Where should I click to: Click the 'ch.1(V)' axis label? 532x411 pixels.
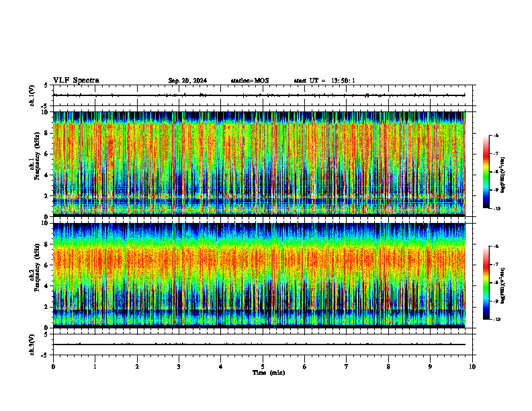click(x=32, y=95)
